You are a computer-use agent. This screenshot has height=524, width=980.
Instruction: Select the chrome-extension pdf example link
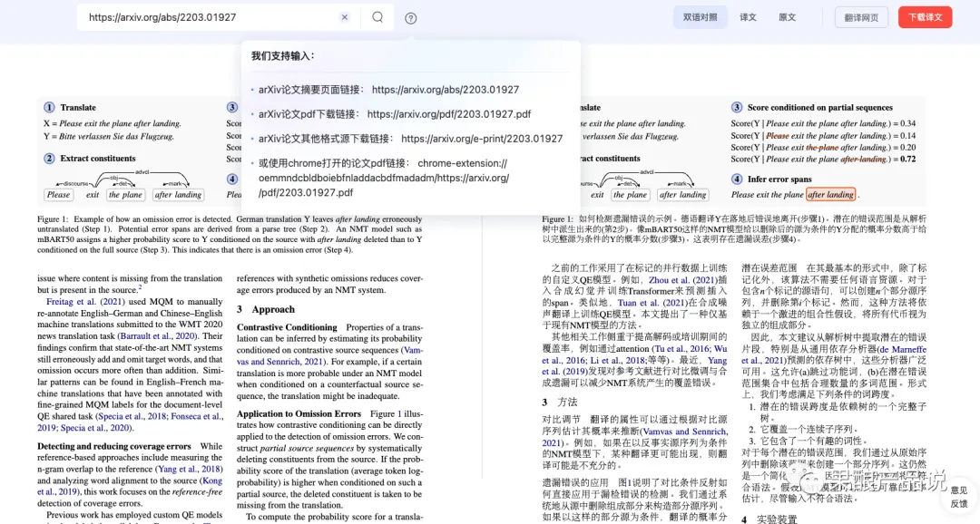(384, 178)
